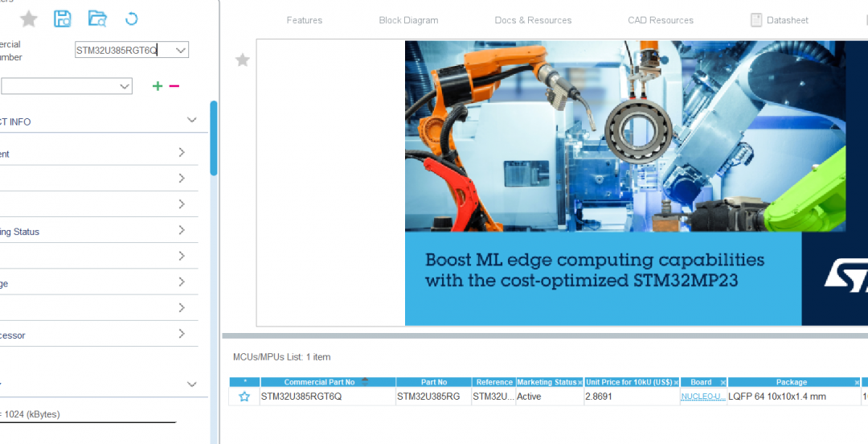This screenshot has height=444, width=868.
Task: Open the Docs & Resources tab
Action: [533, 20]
